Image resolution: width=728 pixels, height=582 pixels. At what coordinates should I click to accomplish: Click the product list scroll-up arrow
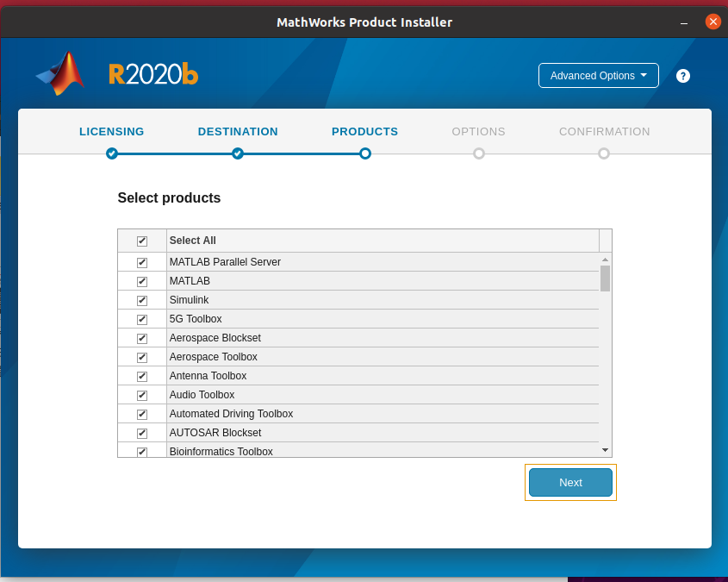click(x=605, y=260)
